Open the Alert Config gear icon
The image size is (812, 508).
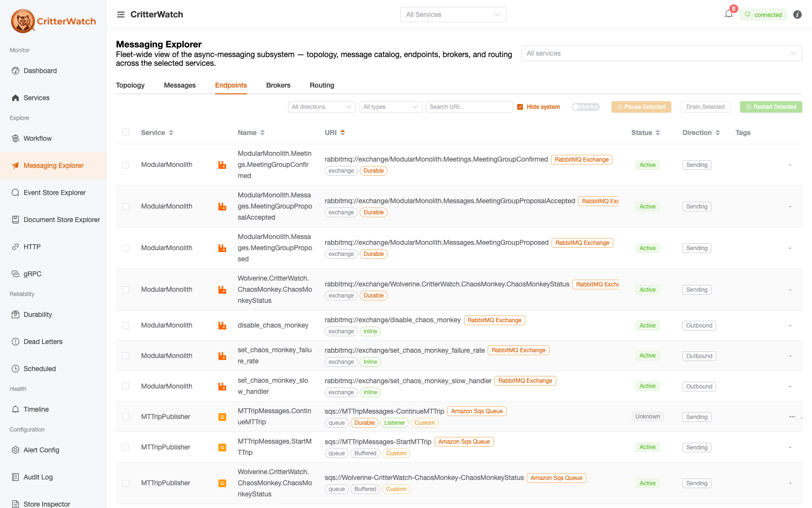pyautogui.click(x=15, y=450)
